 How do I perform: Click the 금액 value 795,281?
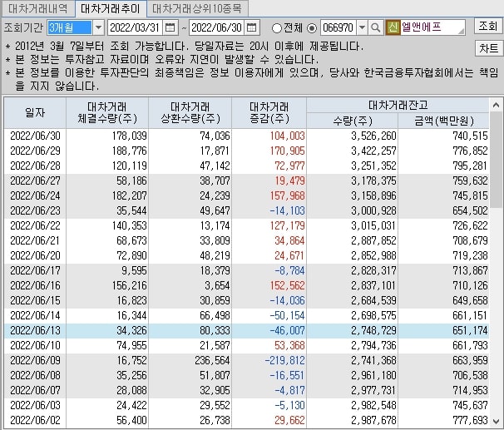pos(470,166)
